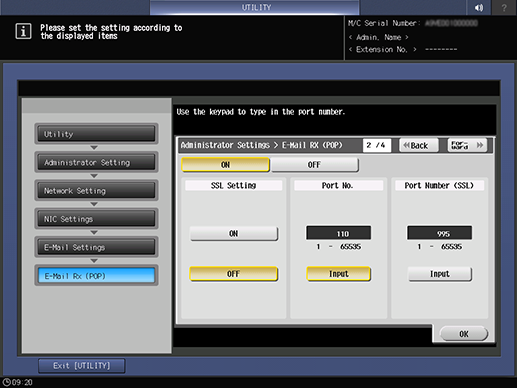Image resolution: width=517 pixels, height=388 pixels.
Task: Select the Port Number (SSL) value 995
Action: [x=439, y=233]
